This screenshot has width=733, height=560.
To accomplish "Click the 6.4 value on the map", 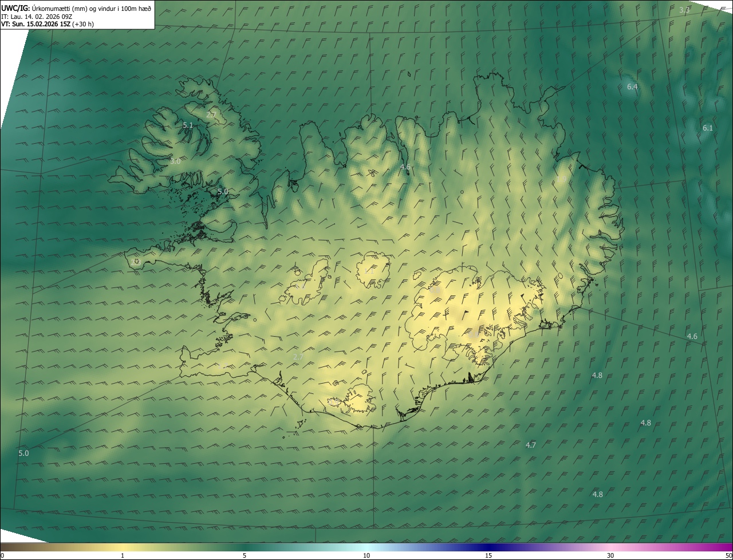I will [632, 87].
